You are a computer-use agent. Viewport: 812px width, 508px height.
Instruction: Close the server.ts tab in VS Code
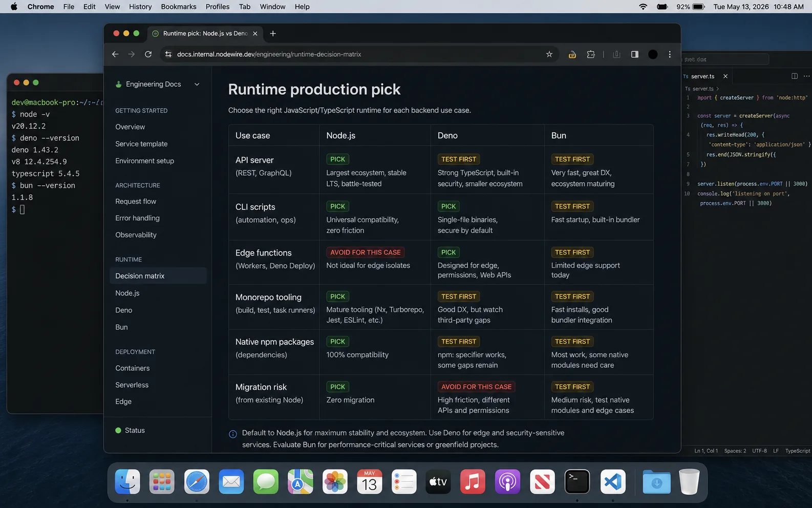[x=725, y=76]
